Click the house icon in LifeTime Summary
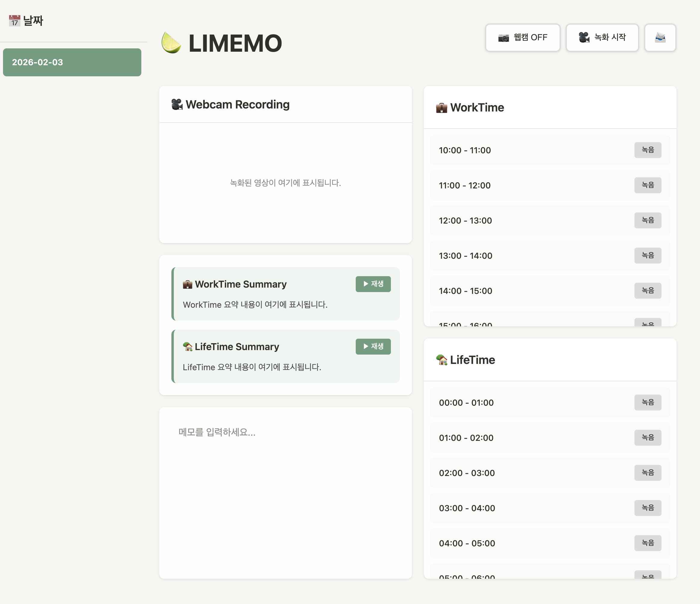The width and height of the screenshot is (700, 604). (188, 347)
